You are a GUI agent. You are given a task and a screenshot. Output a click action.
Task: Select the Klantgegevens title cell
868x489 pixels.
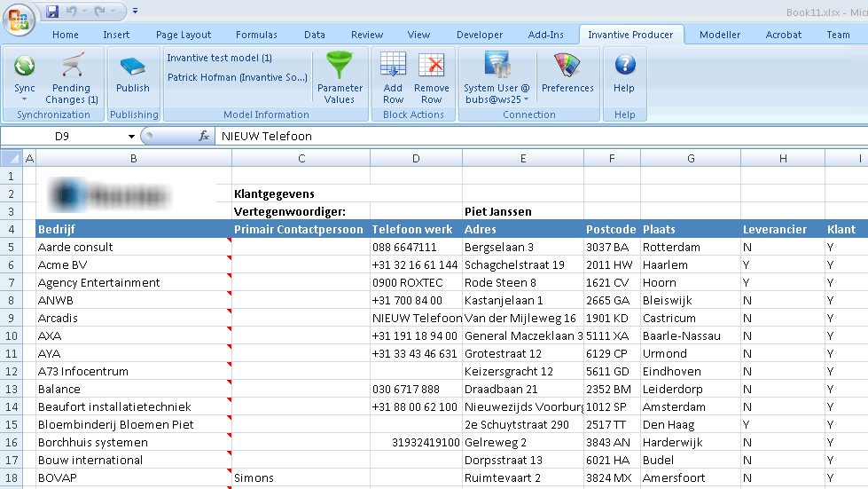click(301, 193)
